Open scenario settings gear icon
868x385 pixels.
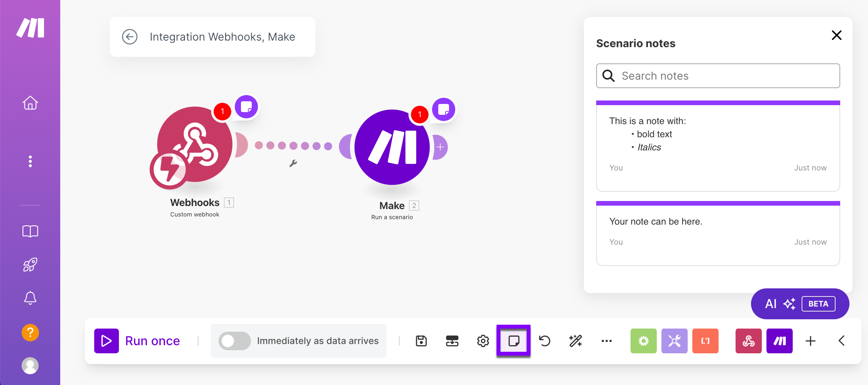483,341
